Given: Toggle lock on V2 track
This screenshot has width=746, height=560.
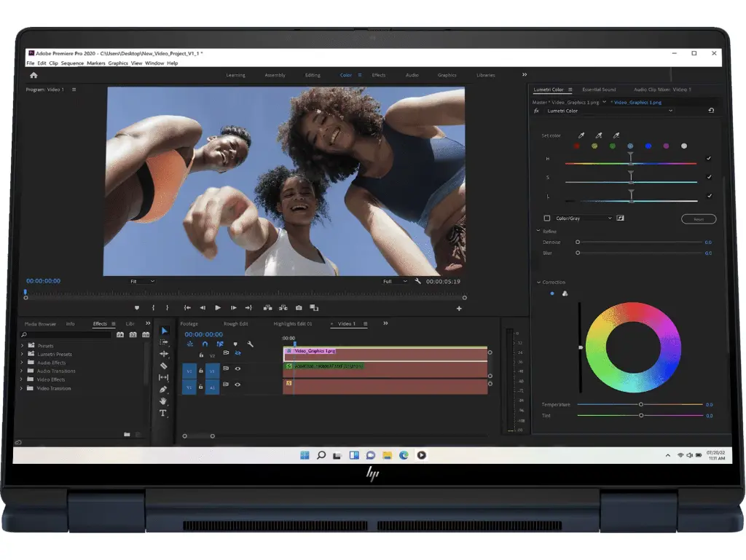Looking at the screenshot, I should 201,355.
